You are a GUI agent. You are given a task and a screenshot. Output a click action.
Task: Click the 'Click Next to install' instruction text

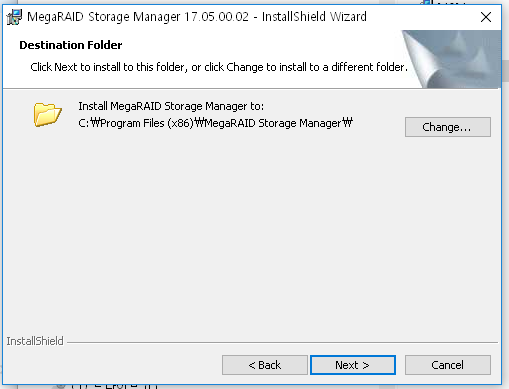tap(219, 67)
